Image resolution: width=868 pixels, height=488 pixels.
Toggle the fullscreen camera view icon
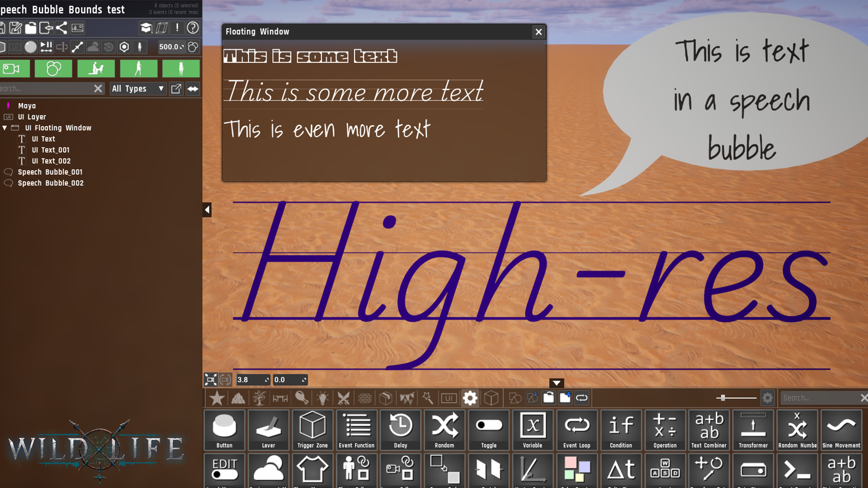pos(210,380)
